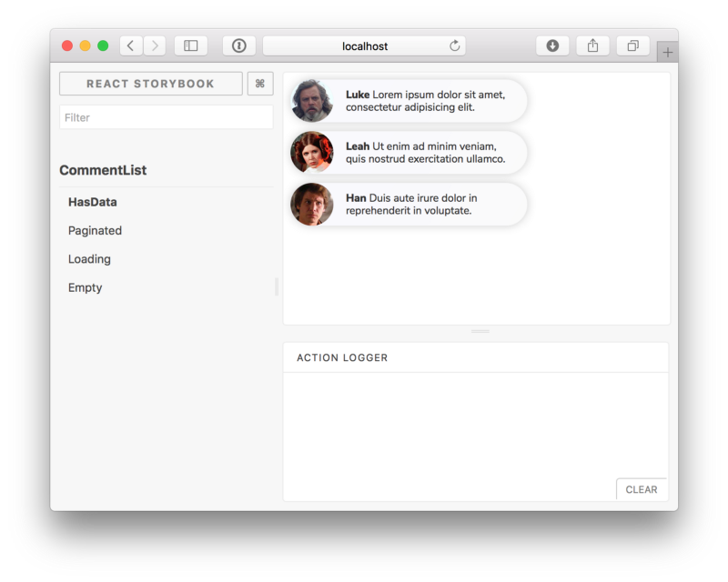Open the HasData story

point(93,203)
